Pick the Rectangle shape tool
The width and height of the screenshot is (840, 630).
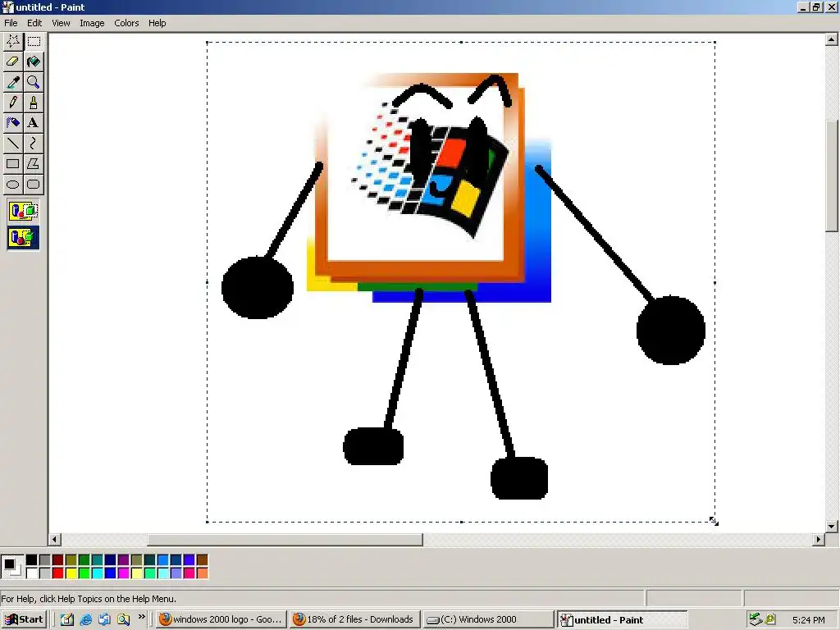pyautogui.click(x=13, y=164)
